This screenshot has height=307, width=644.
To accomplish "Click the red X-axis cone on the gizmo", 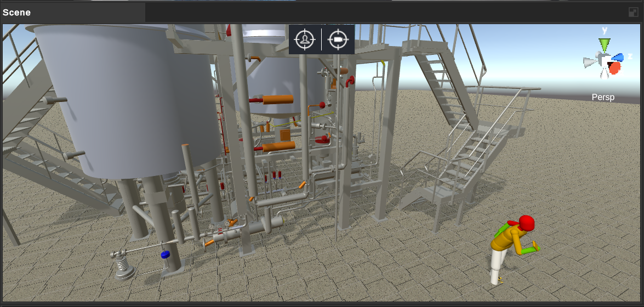I will click(x=615, y=68).
